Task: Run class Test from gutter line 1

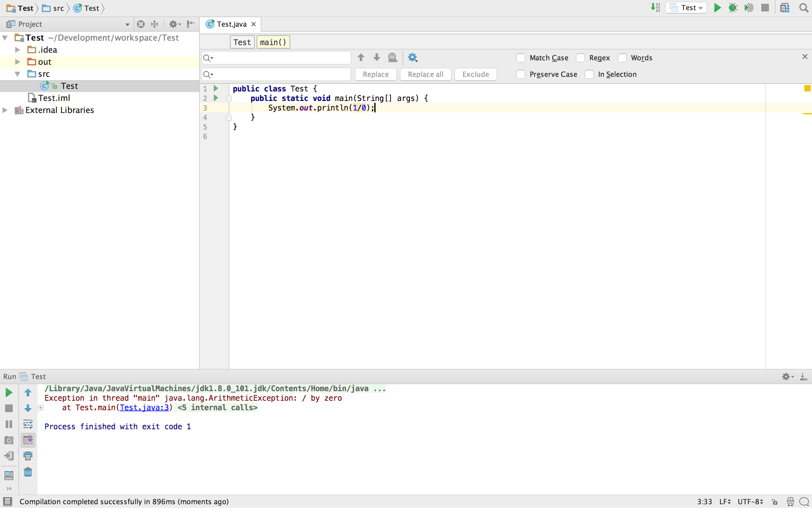Action: 216,88
